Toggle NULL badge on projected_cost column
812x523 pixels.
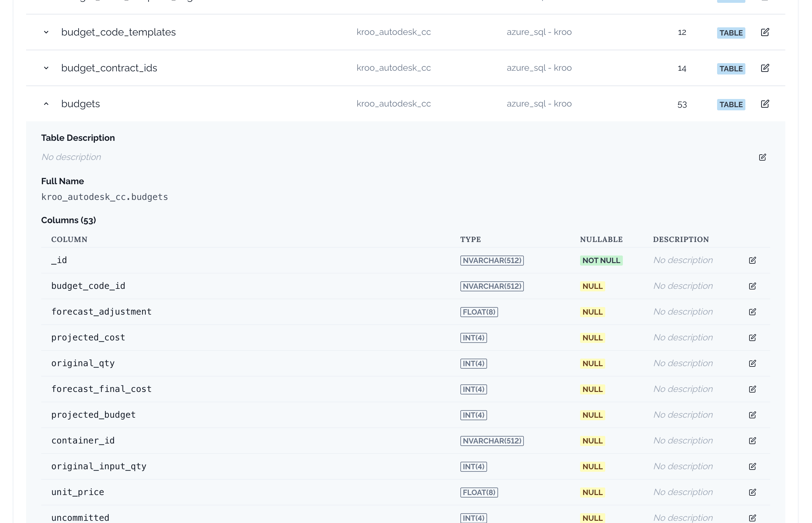point(592,338)
